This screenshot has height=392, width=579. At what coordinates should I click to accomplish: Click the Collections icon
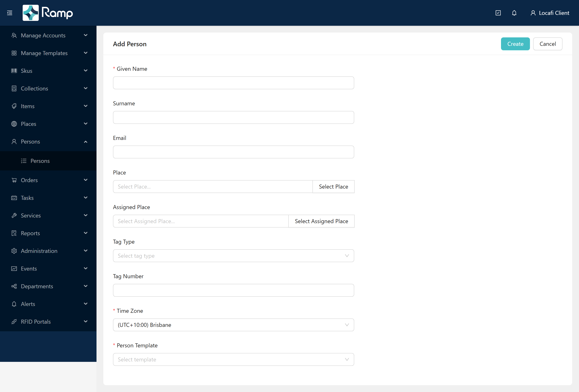coord(14,88)
